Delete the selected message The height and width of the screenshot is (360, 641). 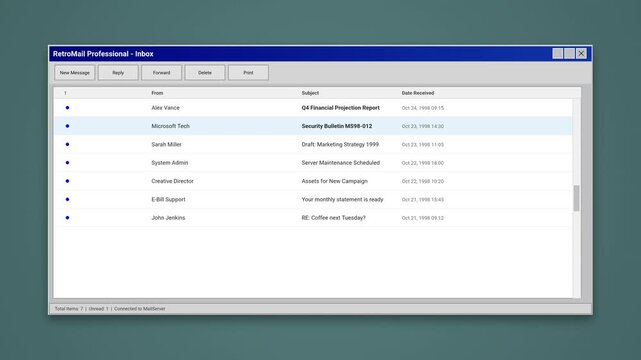tap(205, 73)
